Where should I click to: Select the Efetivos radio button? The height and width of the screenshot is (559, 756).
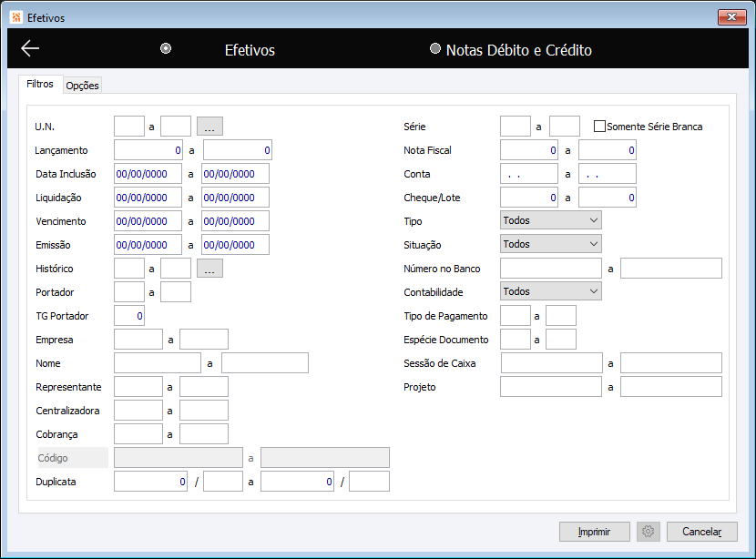[166, 48]
